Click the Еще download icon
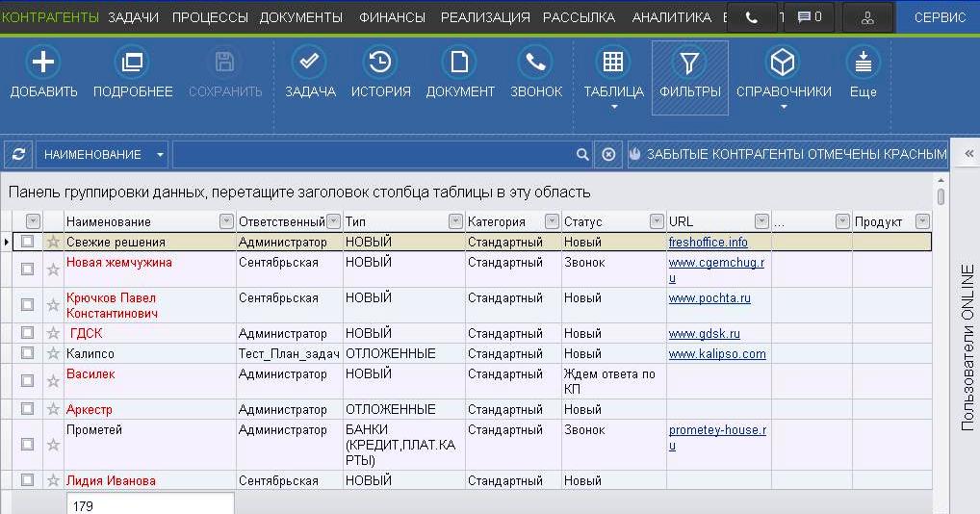 coord(864,62)
